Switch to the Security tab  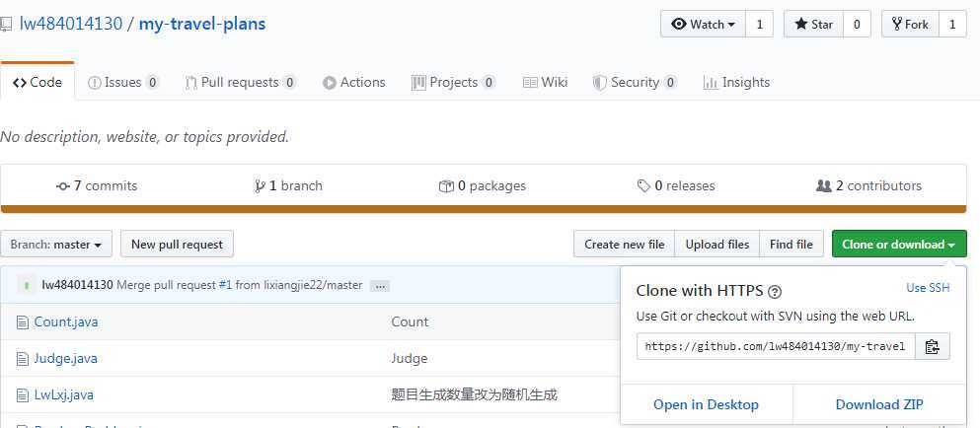[x=635, y=82]
